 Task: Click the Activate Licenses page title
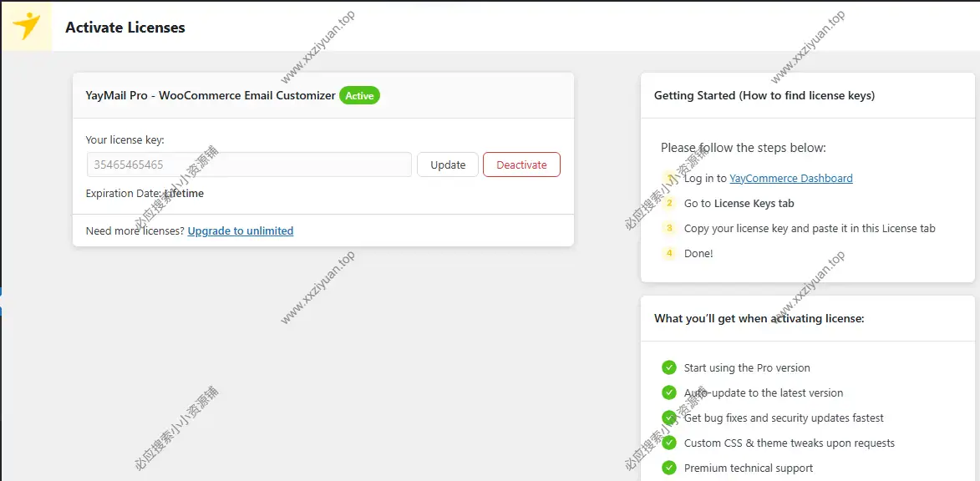[x=125, y=27]
